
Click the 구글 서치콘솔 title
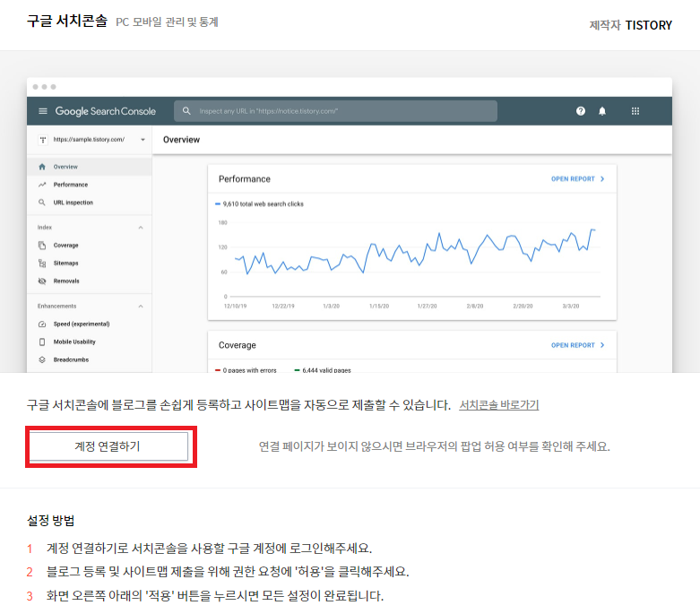67,21
